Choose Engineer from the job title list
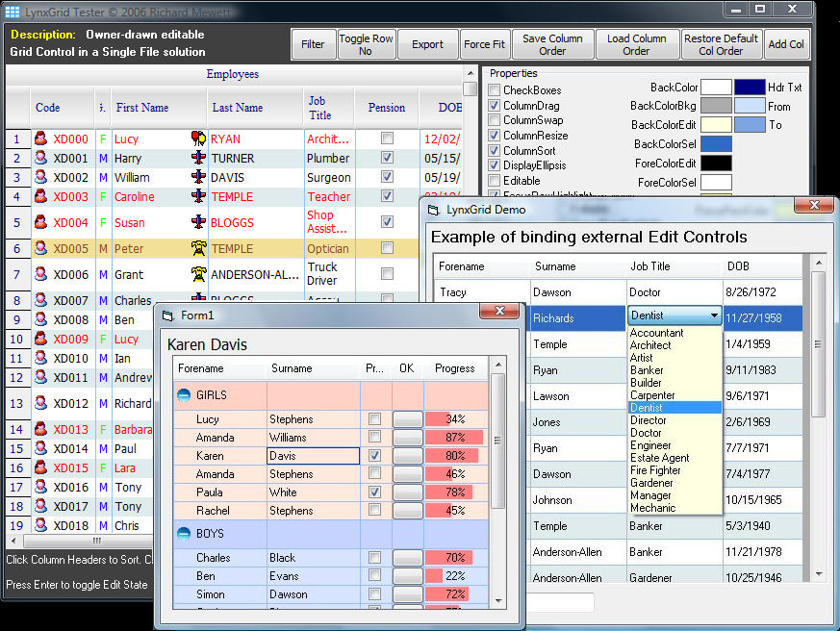 coord(650,445)
